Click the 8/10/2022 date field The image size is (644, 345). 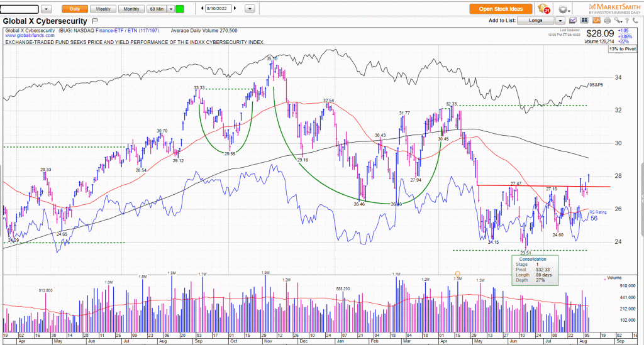[x=218, y=8]
